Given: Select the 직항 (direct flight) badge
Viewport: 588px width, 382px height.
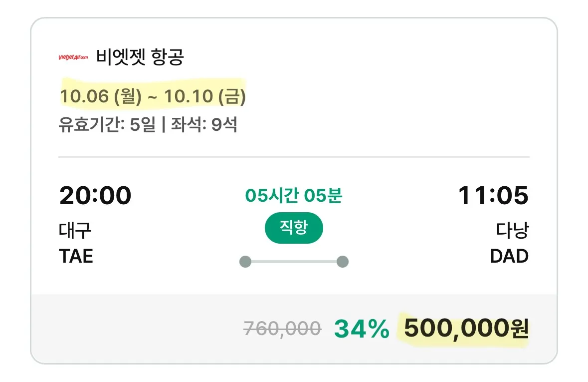Looking at the screenshot, I should (294, 228).
